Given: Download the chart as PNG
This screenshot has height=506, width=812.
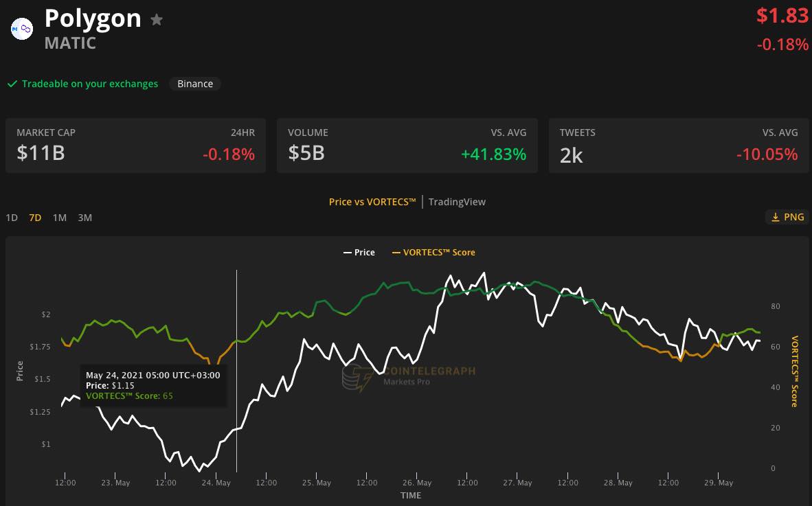Looking at the screenshot, I should click(788, 218).
